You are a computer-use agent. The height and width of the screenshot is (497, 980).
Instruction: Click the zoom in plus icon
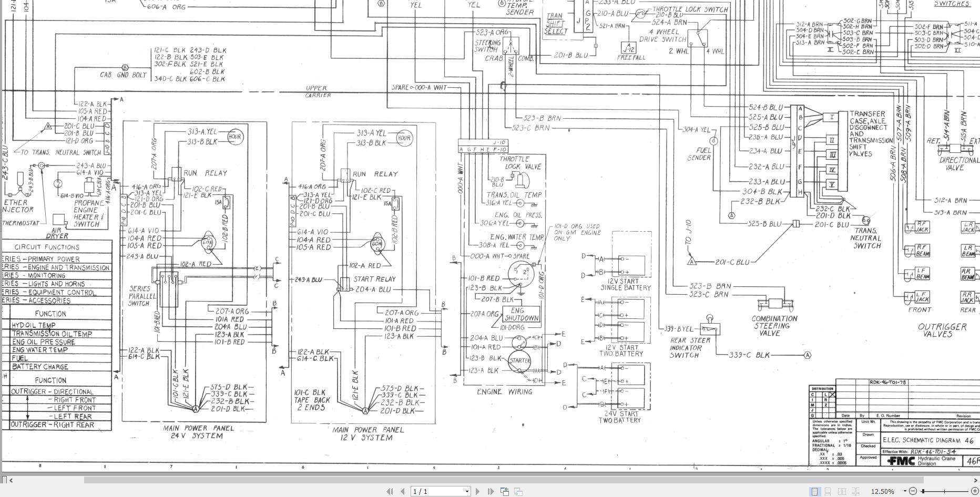point(975,491)
